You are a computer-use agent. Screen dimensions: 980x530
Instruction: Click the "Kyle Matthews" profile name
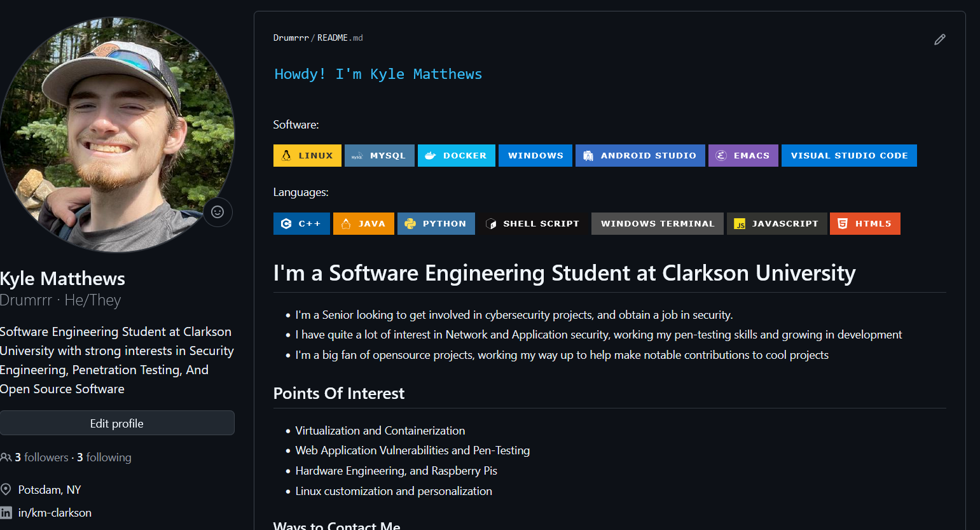pos(62,279)
